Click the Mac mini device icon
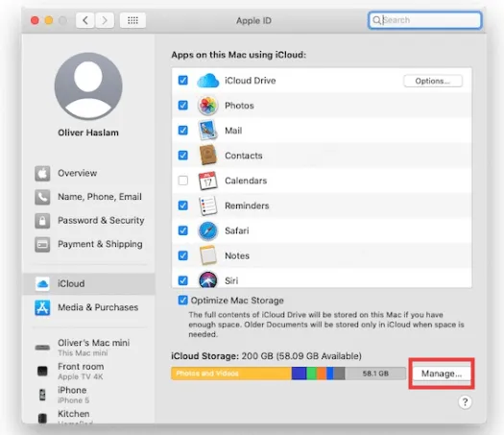The width and height of the screenshot is (504, 435). (42, 348)
